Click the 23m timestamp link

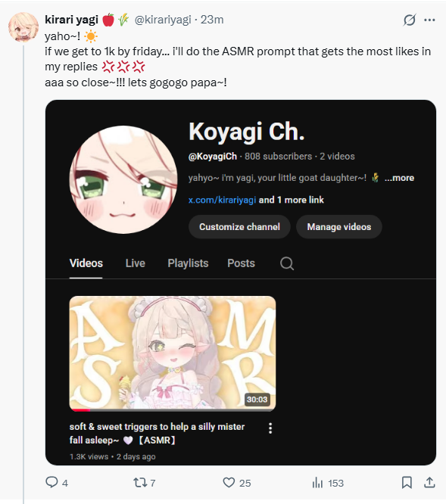click(212, 20)
